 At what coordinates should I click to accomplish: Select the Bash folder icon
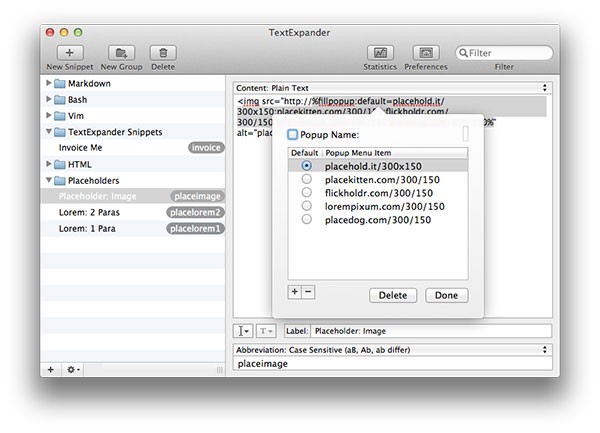[59, 100]
